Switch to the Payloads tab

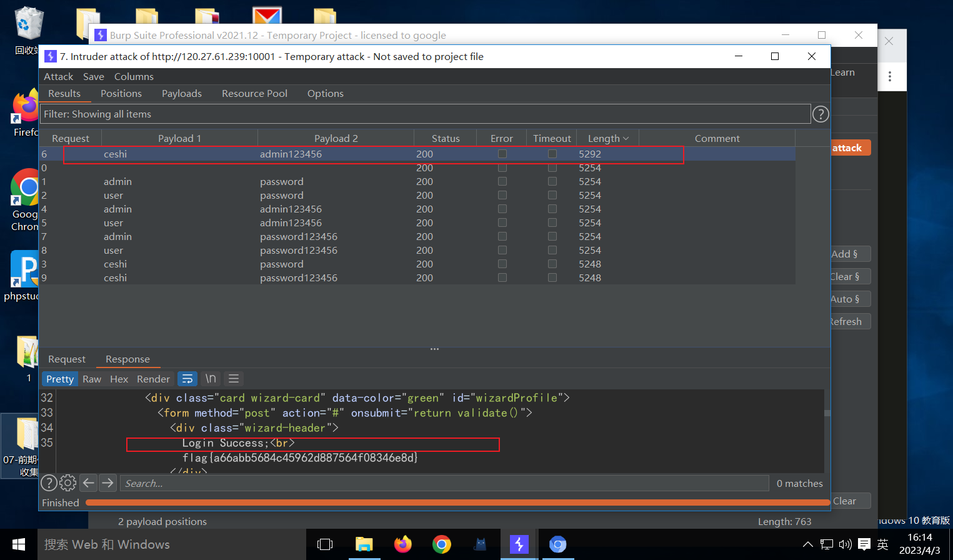pos(182,93)
